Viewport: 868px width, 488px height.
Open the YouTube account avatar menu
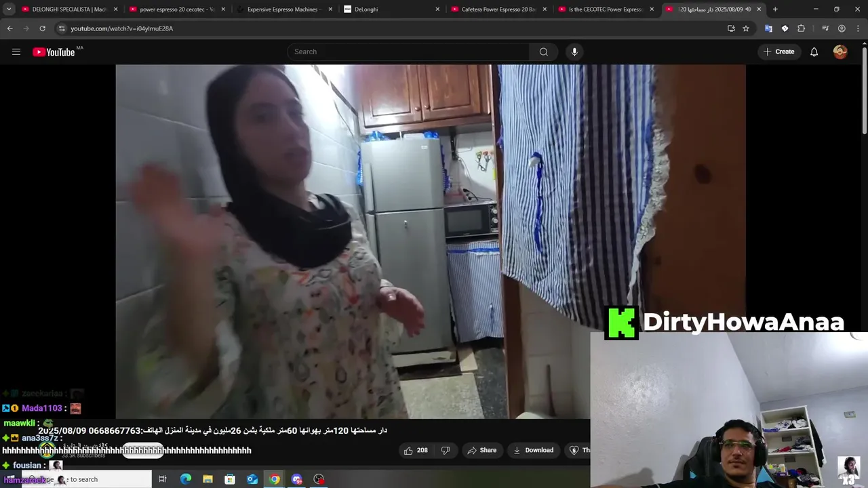coord(840,52)
